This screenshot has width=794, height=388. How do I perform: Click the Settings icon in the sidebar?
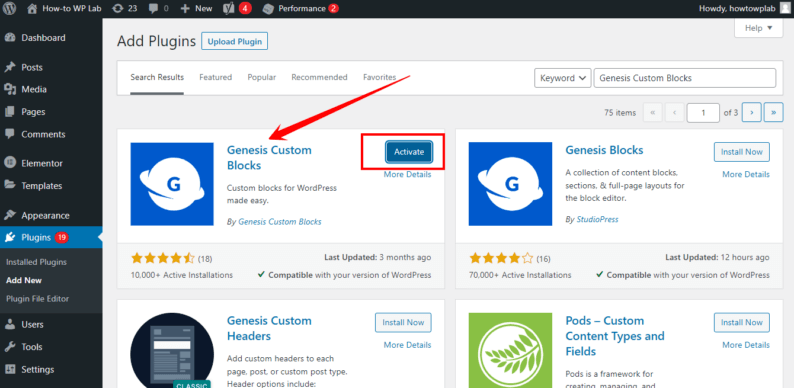tap(10, 369)
